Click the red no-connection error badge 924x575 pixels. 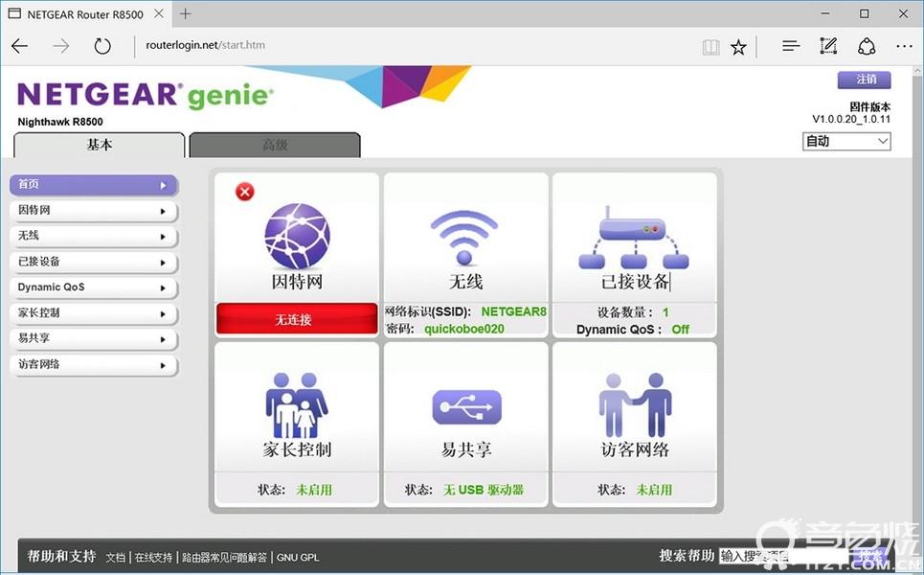coord(244,192)
